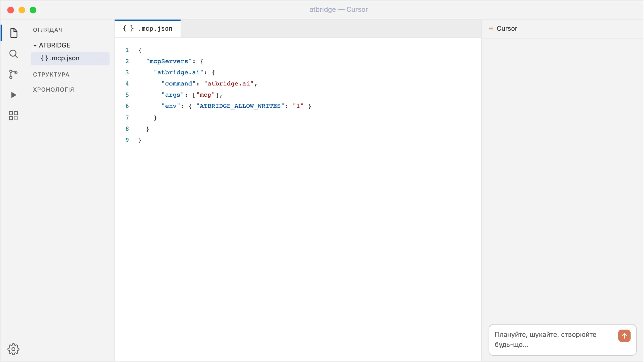The height and width of the screenshot is (362, 644).
Task: Close the window with red button
Action: click(x=11, y=10)
